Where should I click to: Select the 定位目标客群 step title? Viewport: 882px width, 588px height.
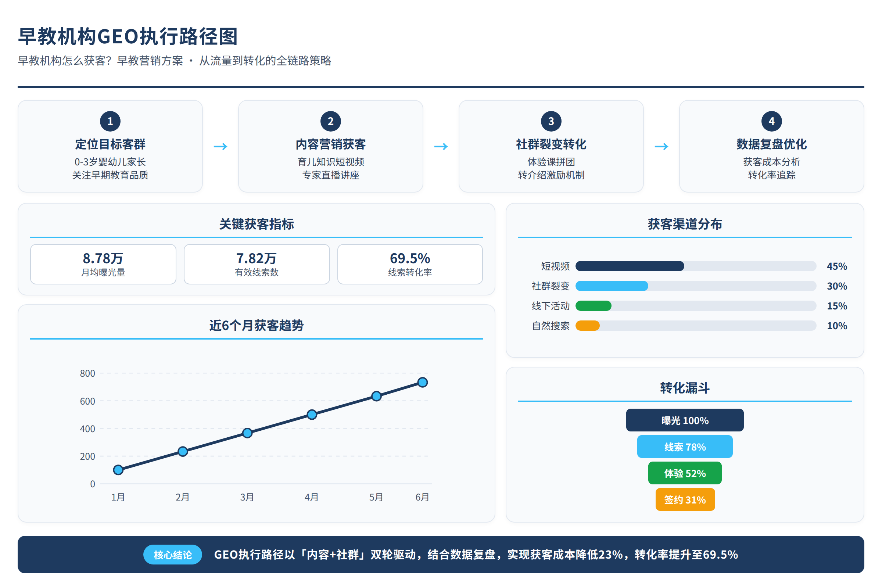[x=110, y=144]
